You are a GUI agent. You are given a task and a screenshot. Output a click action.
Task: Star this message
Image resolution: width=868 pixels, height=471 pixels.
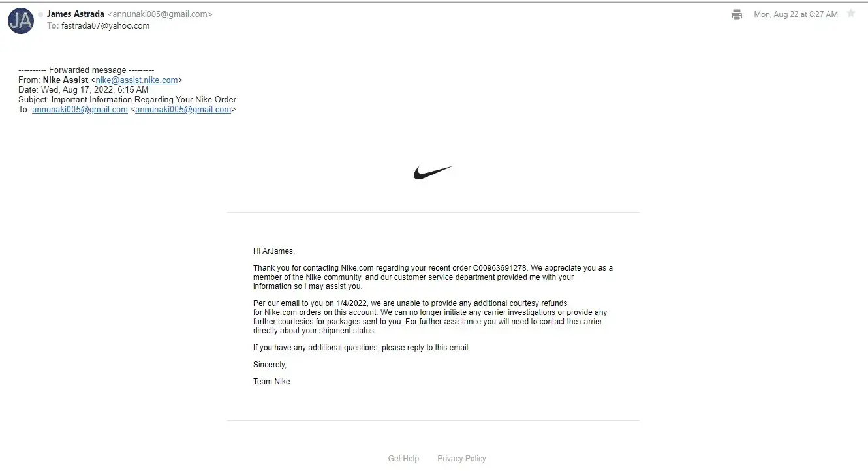(851, 14)
